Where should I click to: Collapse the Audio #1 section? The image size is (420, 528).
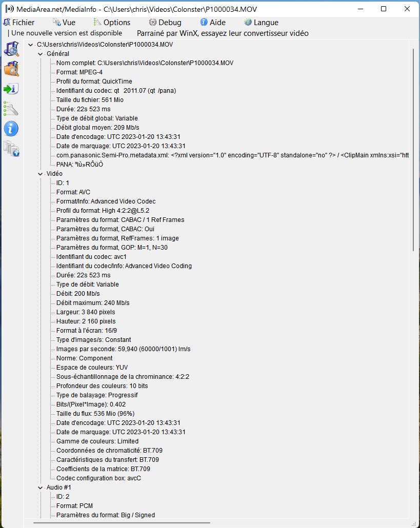[41, 488]
